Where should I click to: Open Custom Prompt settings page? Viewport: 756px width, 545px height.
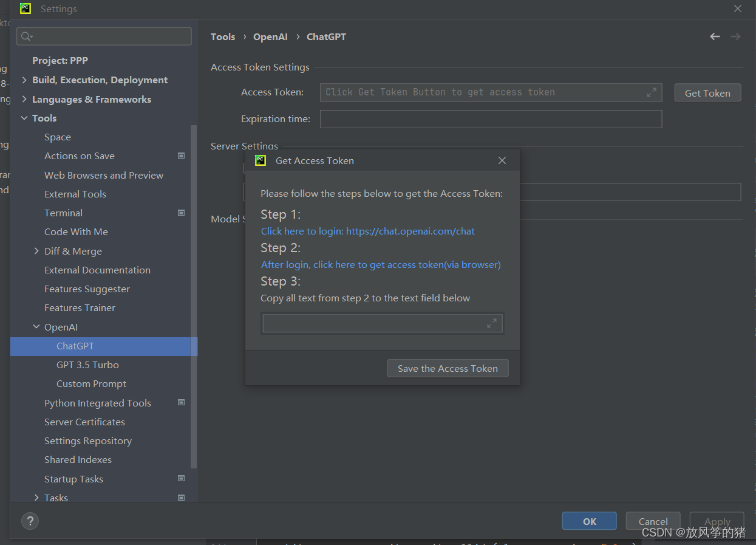pyautogui.click(x=91, y=383)
